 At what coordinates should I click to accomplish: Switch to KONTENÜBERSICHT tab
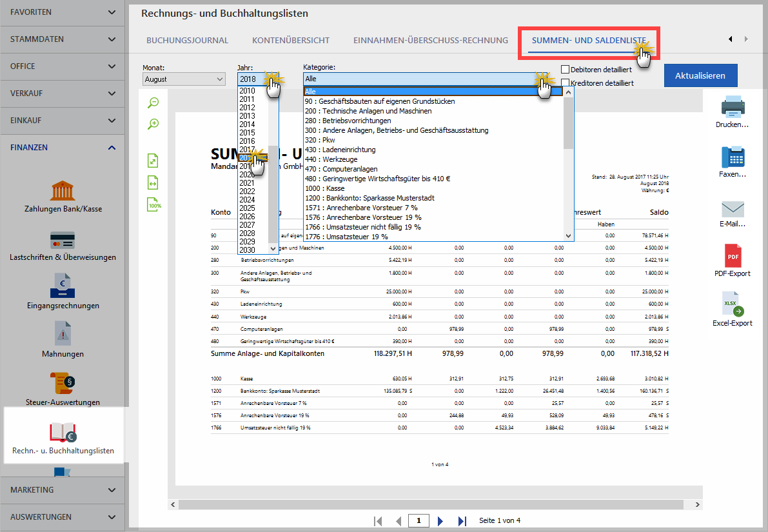(x=291, y=40)
